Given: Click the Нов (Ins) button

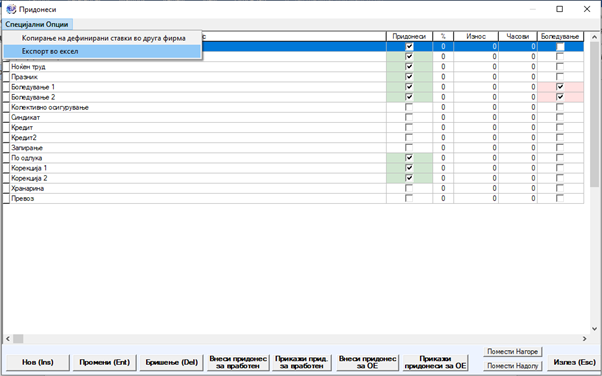Looking at the screenshot, I should click(x=38, y=362).
